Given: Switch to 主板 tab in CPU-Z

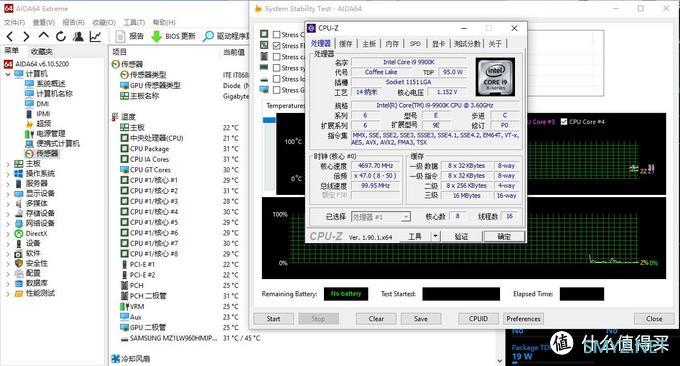Looking at the screenshot, I should click(369, 43).
